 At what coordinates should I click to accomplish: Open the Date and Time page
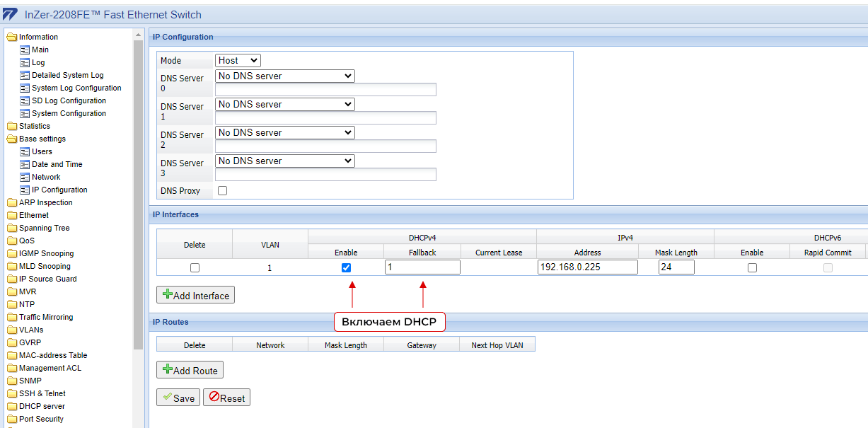[57, 164]
